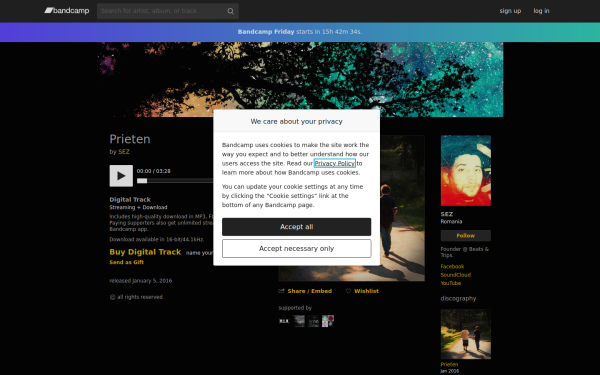
Task: Click the Bandcamp logo
Action: (x=67, y=11)
